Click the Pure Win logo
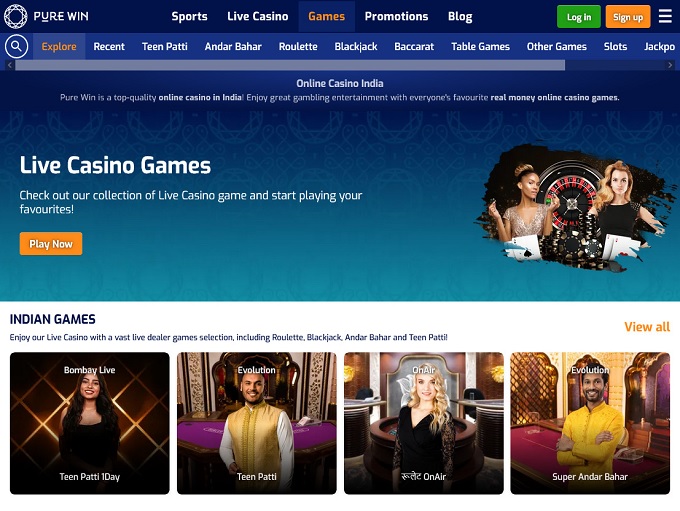680x511 pixels. pos(46,16)
